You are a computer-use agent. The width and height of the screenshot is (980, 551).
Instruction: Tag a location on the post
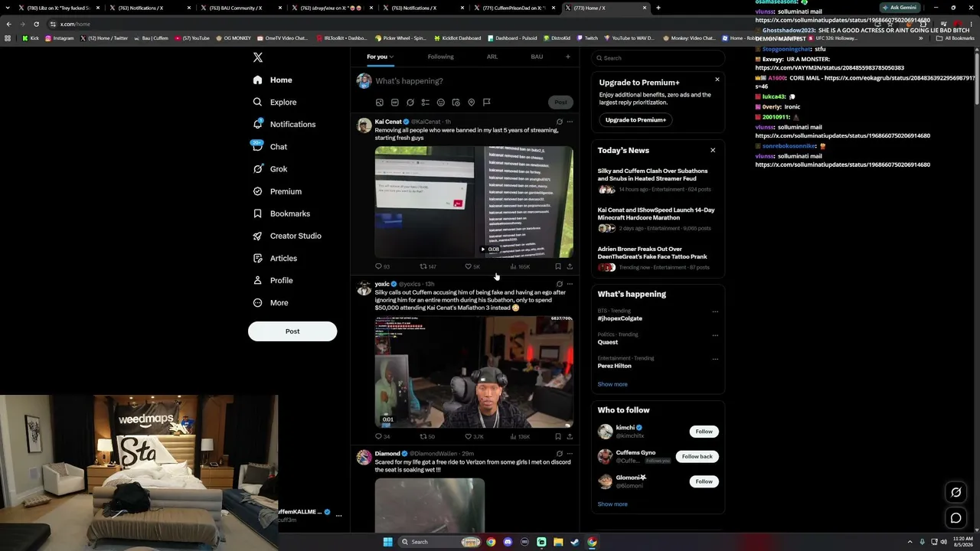point(472,103)
